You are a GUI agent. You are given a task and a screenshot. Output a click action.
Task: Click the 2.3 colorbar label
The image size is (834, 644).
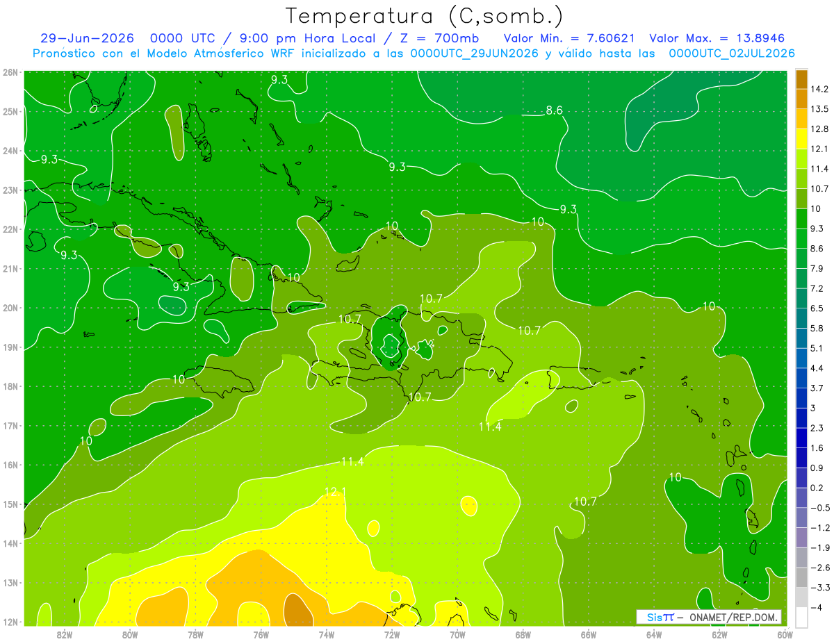[817, 428]
